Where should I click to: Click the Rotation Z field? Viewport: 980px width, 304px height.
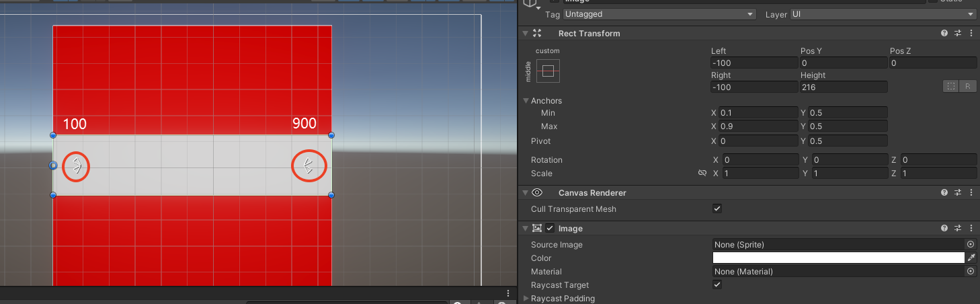click(939, 159)
